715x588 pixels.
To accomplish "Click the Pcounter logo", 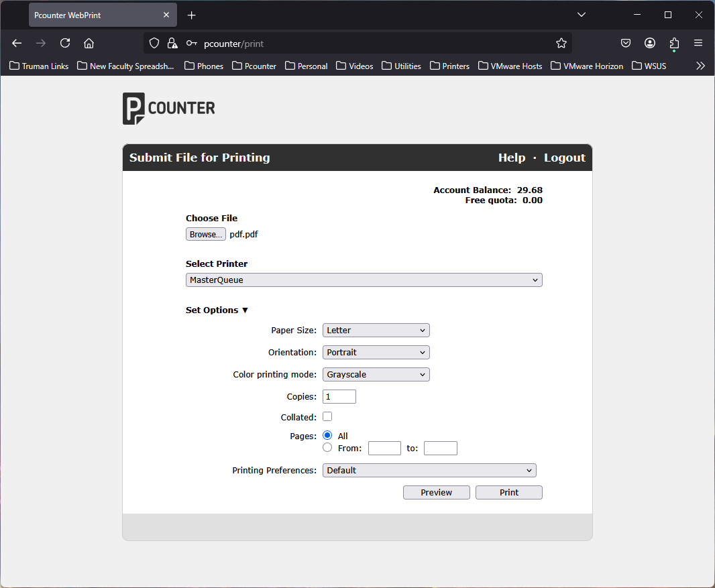I will coord(169,109).
